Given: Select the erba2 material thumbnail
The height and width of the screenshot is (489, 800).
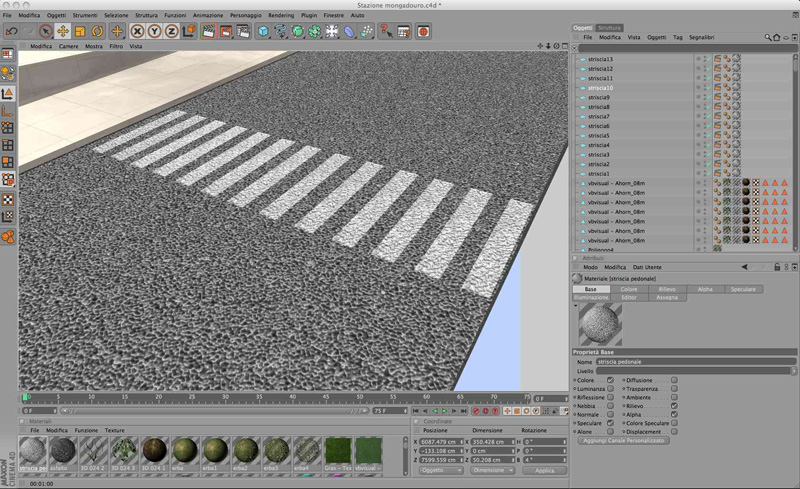Looking at the screenshot, I should [x=246, y=454].
